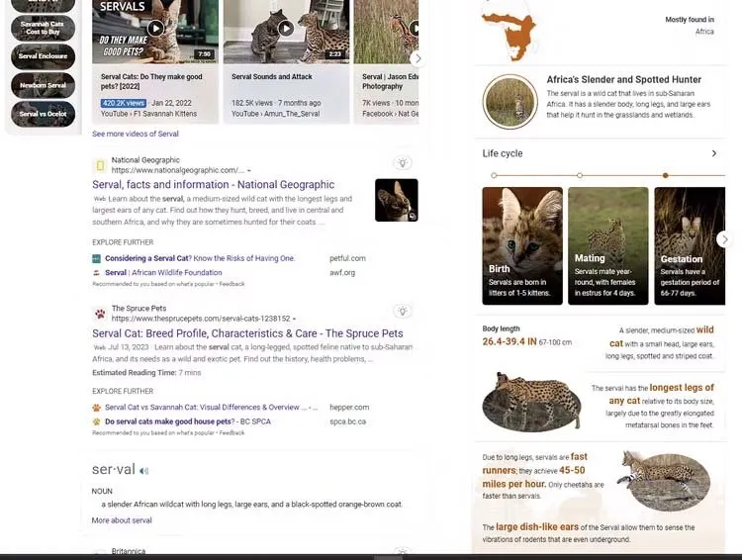Click the next arrow on life cycle cards
This screenshot has height=560, width=742.
point(724,239)
